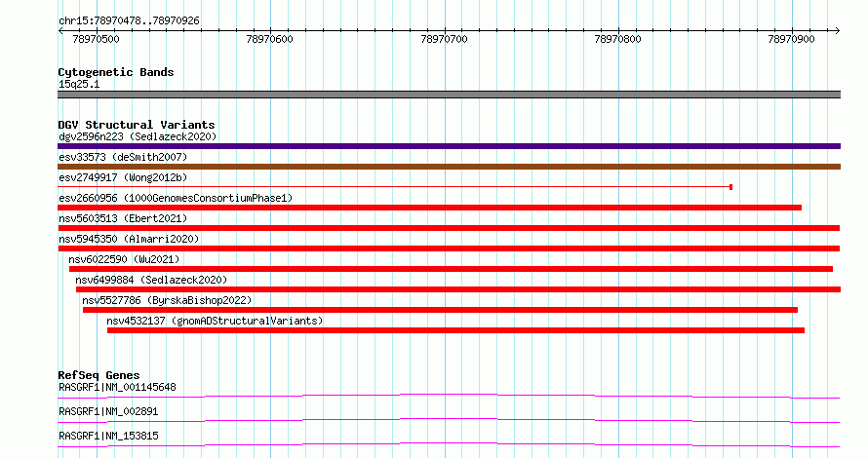Open variant nsv5945350 (Almarri2020) label
Viewport: 868px width, 458px height.
(129, 239)
